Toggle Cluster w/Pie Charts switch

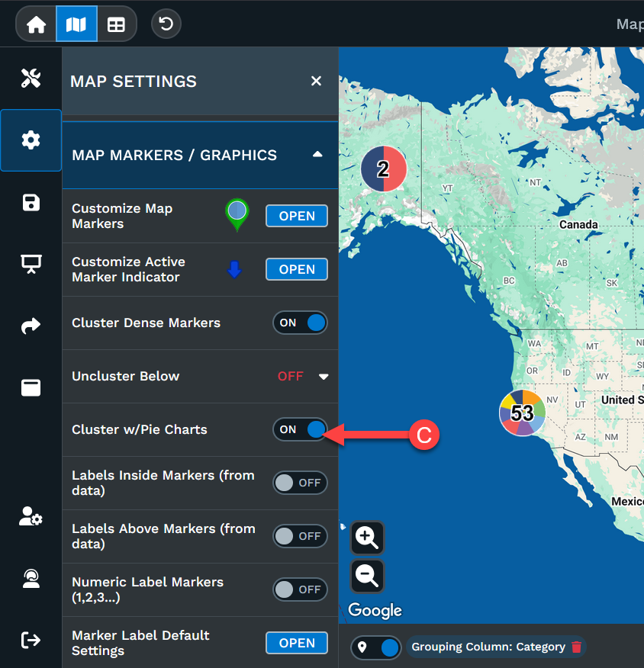point(300,429)
